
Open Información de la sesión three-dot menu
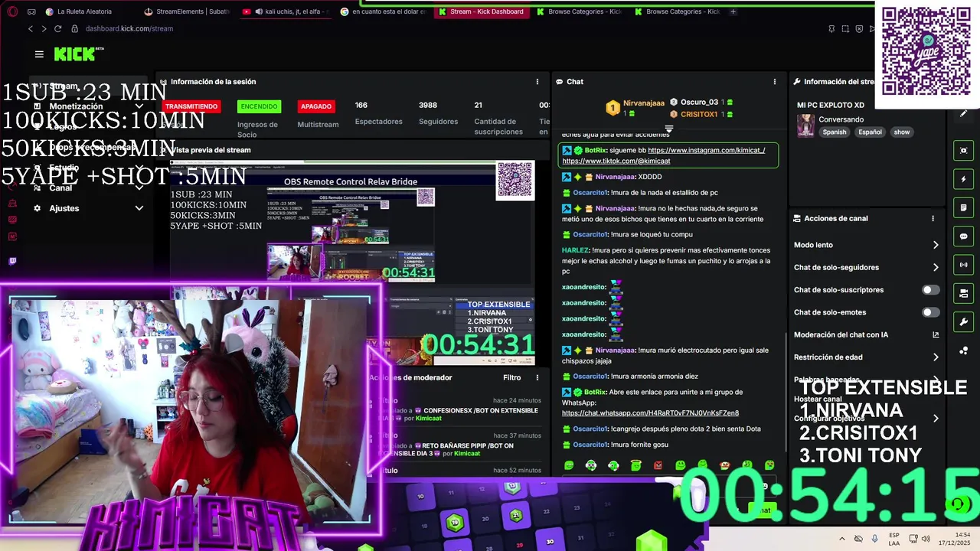point(537,82)
